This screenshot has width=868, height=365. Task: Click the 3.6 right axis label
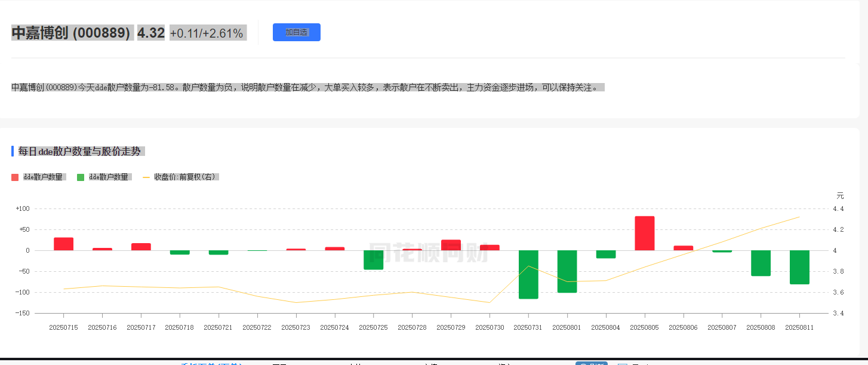point(838,292)
